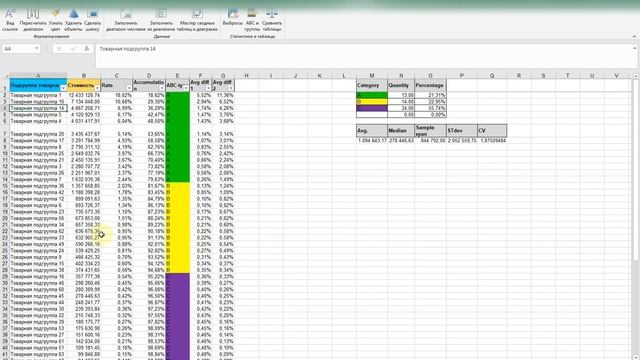Expand the formula bar
The height and width of the screenshot is (360, 640).
635,48
